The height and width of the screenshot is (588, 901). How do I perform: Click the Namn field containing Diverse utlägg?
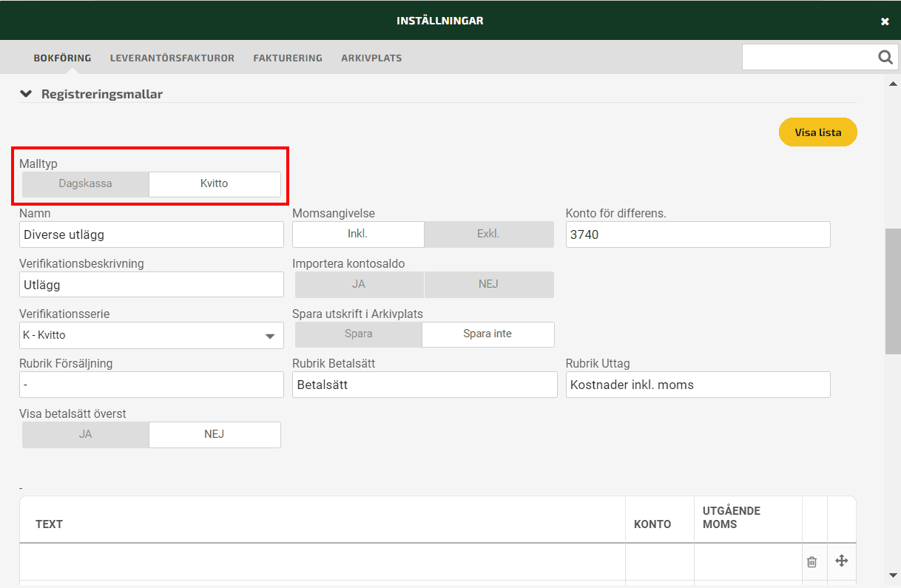click(152, 234)
